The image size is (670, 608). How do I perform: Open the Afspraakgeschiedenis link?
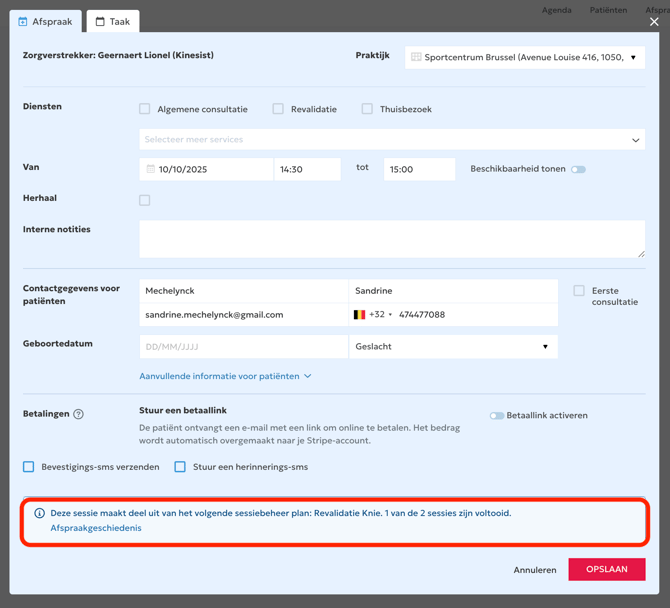(96, 528)
